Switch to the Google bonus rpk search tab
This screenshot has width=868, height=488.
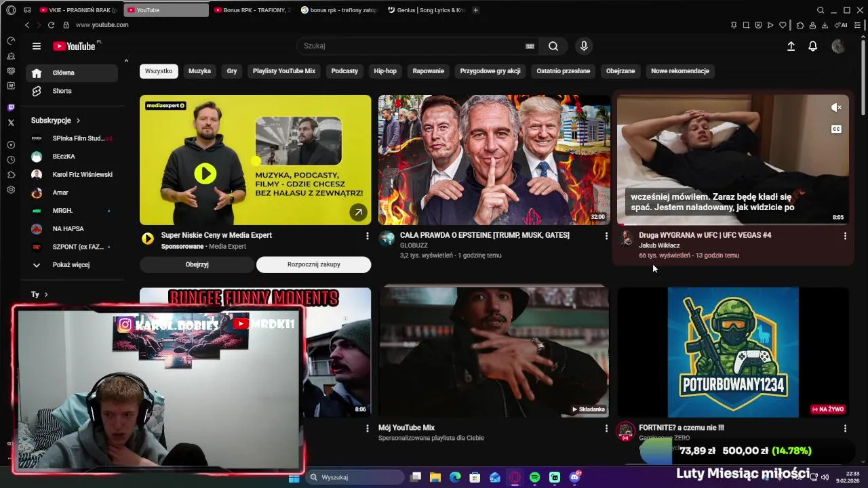click(x=339, y=10)
